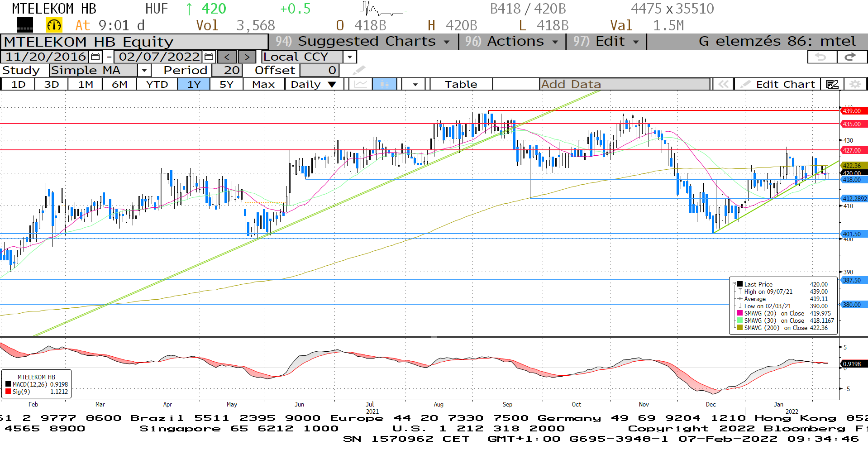Expand the Actions menu
This screenshot has width=868, height=464.
point(512,41)
